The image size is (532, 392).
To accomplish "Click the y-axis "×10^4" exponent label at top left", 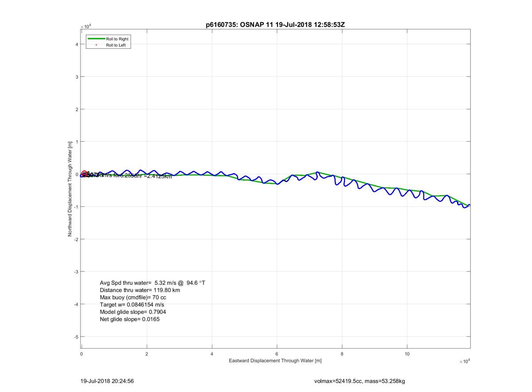I will pos(86,27).
